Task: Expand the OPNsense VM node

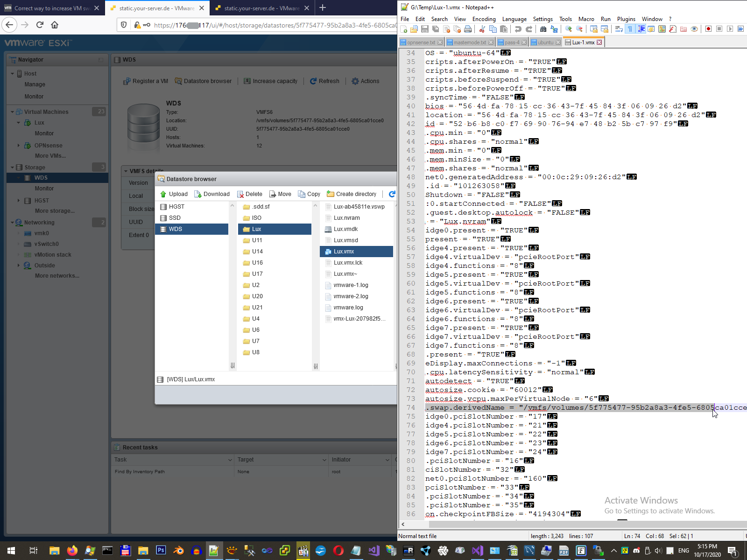Action: (x=19, y=146)
